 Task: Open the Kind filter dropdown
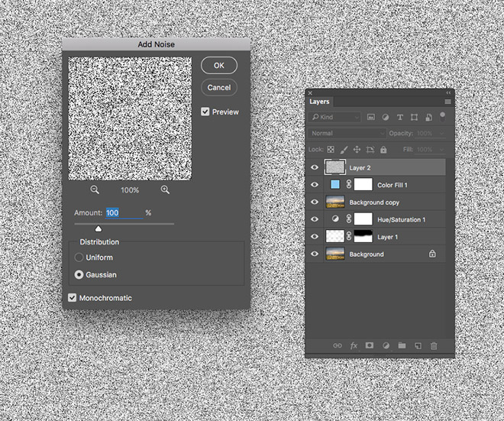[336, 118]
